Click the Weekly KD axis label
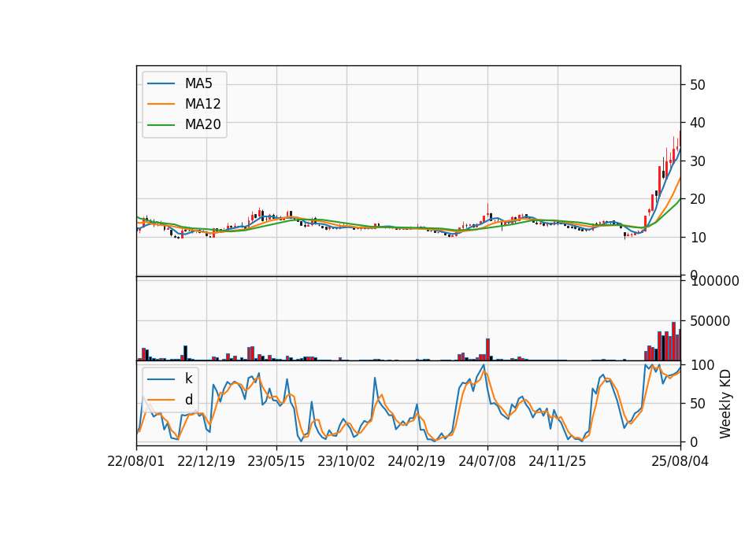 tap(725, 404)
